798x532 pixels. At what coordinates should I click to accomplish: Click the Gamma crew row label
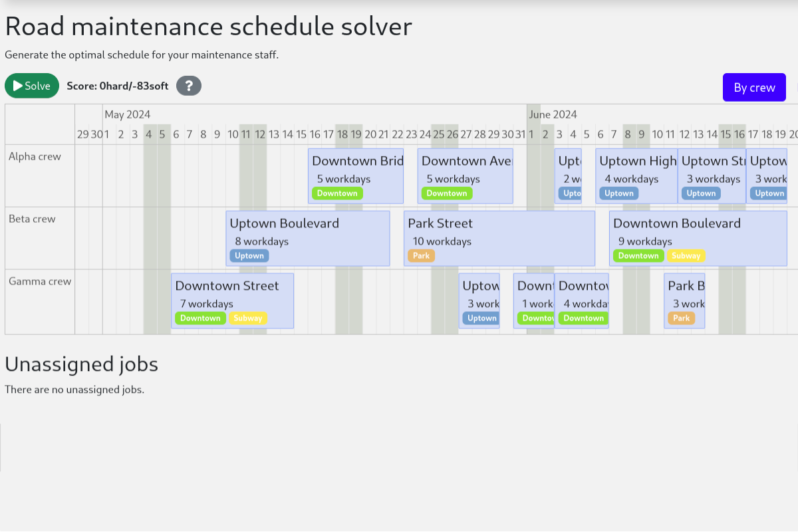click(x=40, y=282)
